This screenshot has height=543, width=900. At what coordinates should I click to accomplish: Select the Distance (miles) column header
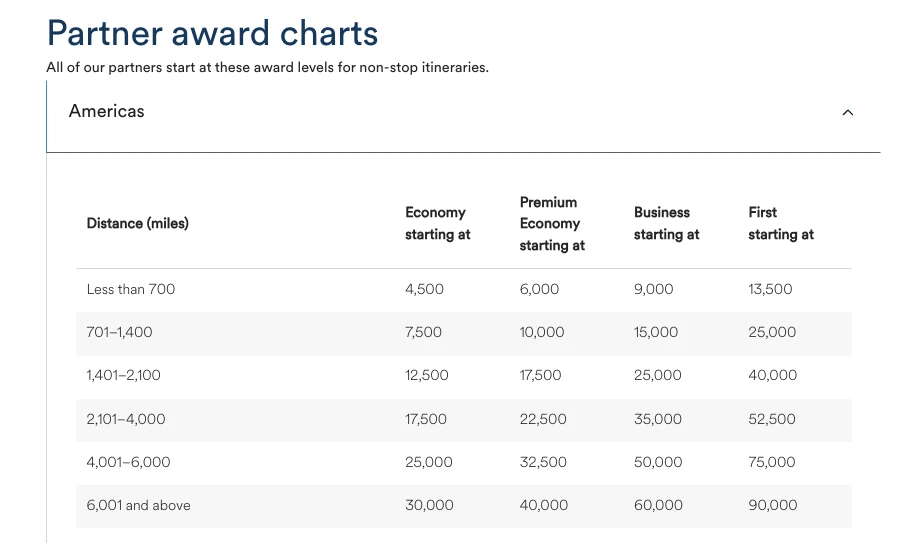[138, 223]
